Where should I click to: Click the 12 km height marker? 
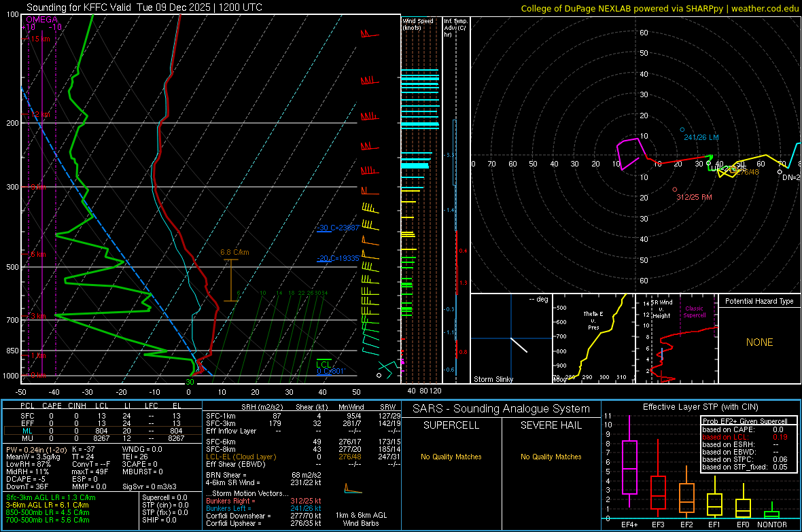(39, 115)
